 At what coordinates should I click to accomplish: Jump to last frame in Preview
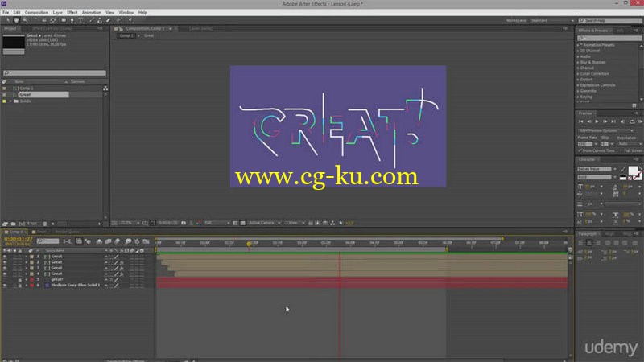point(613,121)
